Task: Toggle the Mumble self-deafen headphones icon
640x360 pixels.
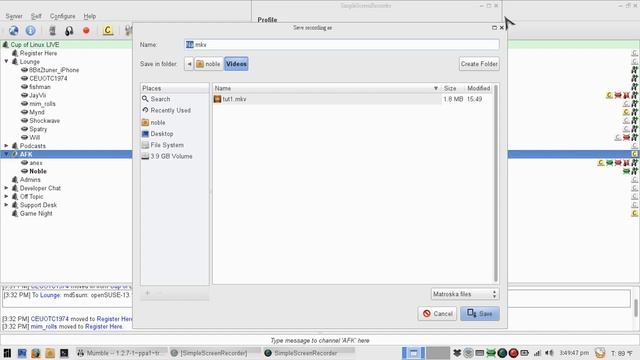Action: [69, 31]
